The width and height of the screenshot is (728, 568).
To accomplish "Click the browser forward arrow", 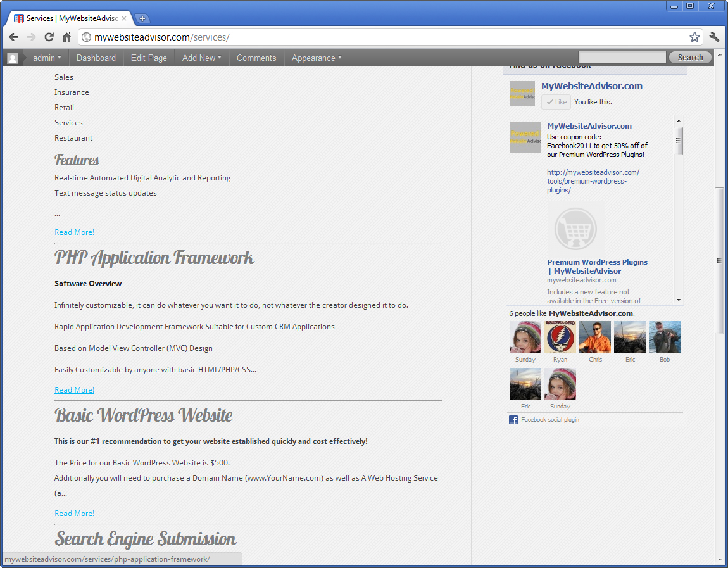I will point(31,37).
